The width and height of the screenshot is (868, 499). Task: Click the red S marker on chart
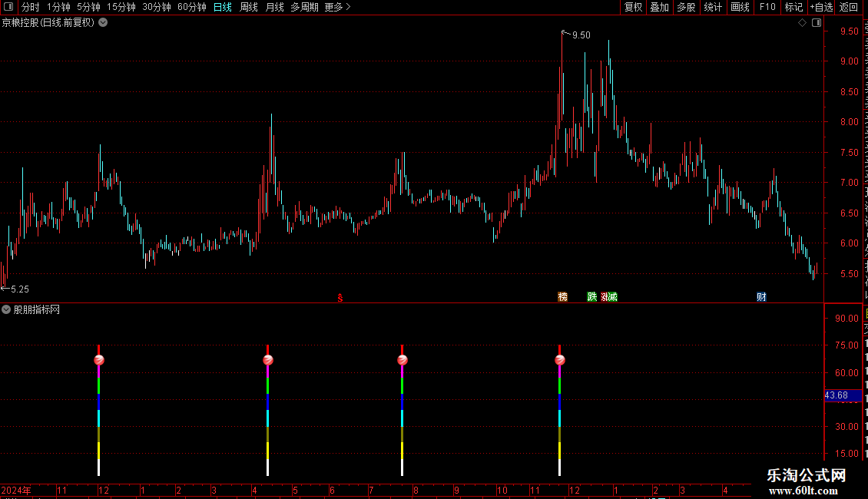pos(340,298)
